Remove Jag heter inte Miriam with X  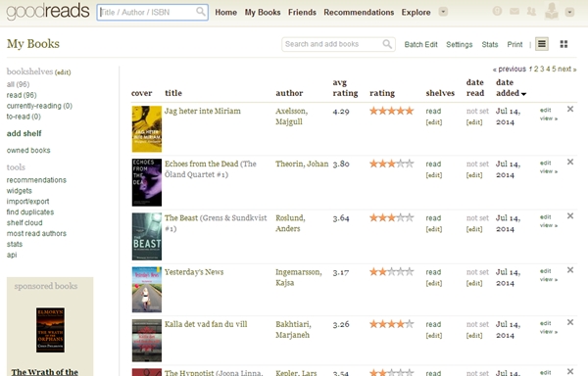coord(570,109)
